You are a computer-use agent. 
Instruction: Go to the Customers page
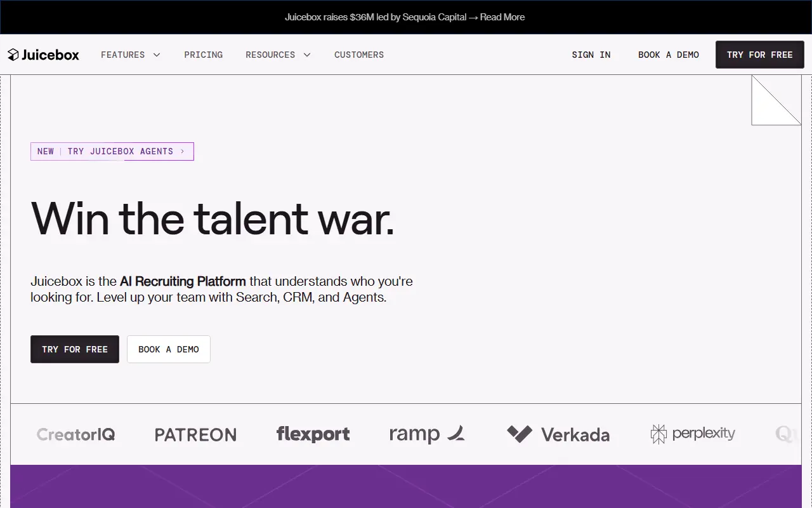coord(359,55)
